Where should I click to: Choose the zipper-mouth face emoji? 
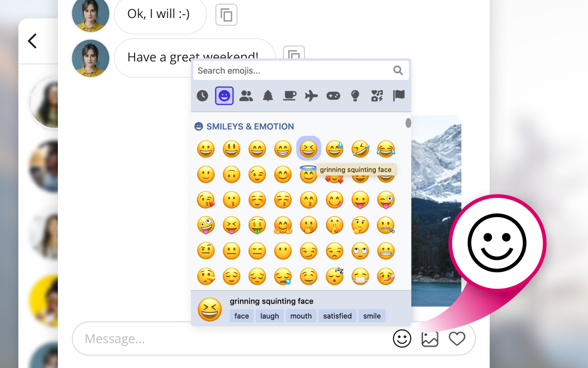click(x=386, y=225)
